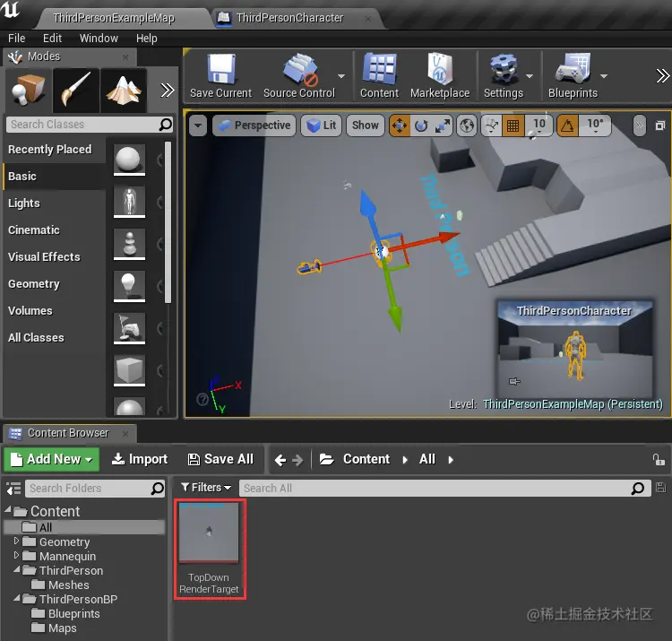This screenshot has height=641, width=672.
Task: Select Volumes category
Action: pos(54,310)
